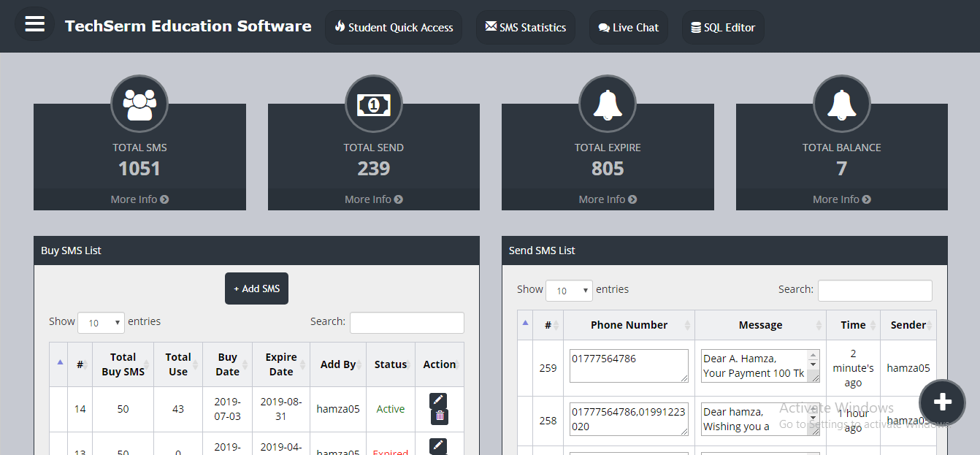The height and width of the screenshot is (455, 980).
Task: Sort Send SMS List by Phone Number column
Action: pyautogui.click(x=629, y=324)
